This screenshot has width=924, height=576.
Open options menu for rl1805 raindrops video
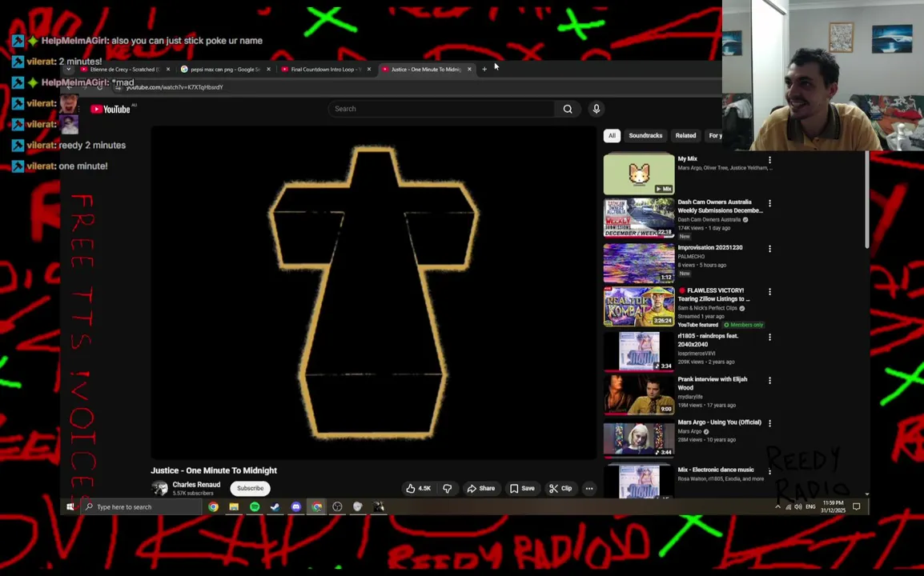[769, 337]
